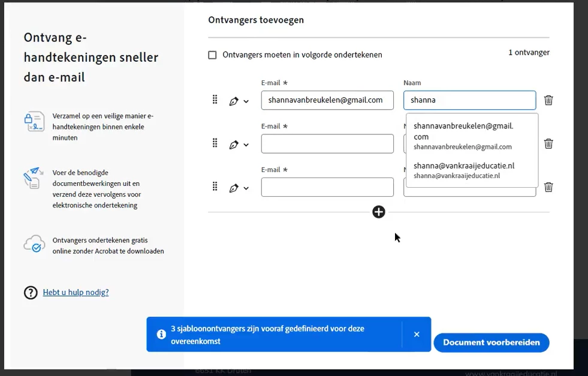Click the 'Ontvangers toevoegen' heading
This screenshot has width=588, height=376.
coord(256,20)
